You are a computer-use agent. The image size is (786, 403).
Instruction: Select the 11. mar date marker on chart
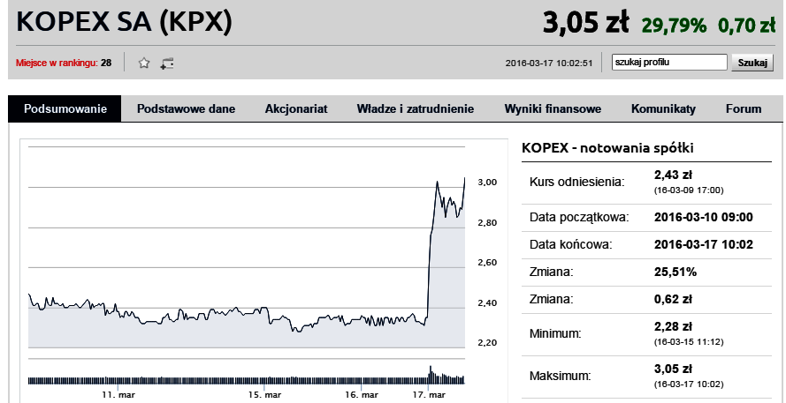118,395
